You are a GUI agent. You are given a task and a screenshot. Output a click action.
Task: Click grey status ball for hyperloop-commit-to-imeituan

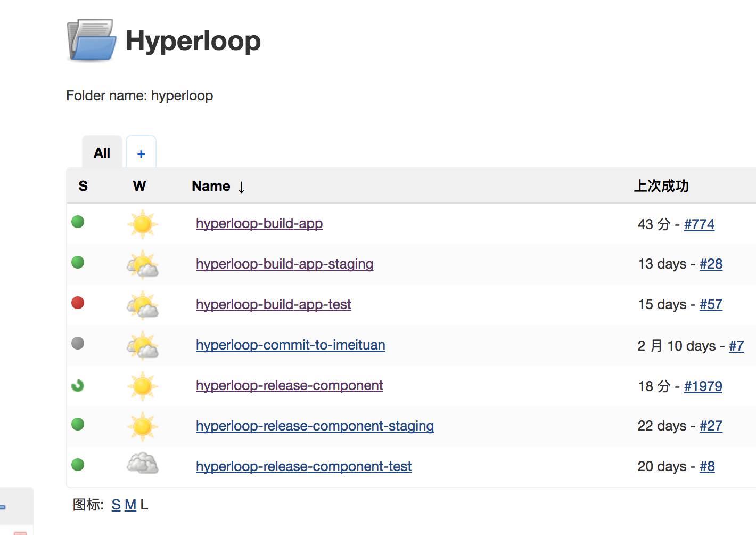(78, 343)
